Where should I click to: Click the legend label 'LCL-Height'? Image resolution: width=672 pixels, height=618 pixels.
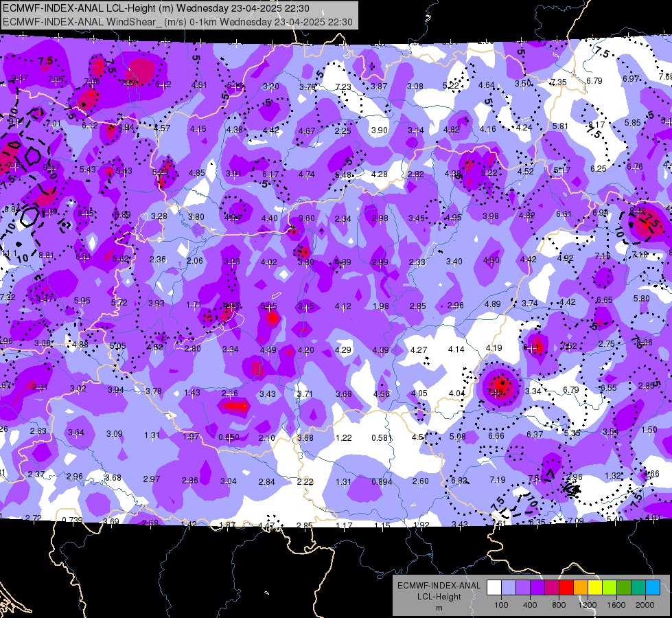(x=439, y=597)
